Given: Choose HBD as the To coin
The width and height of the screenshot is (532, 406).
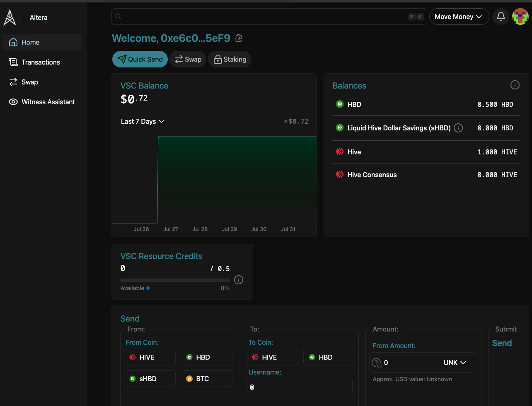Looking at the screenshot, I should [x=329, y=357].
